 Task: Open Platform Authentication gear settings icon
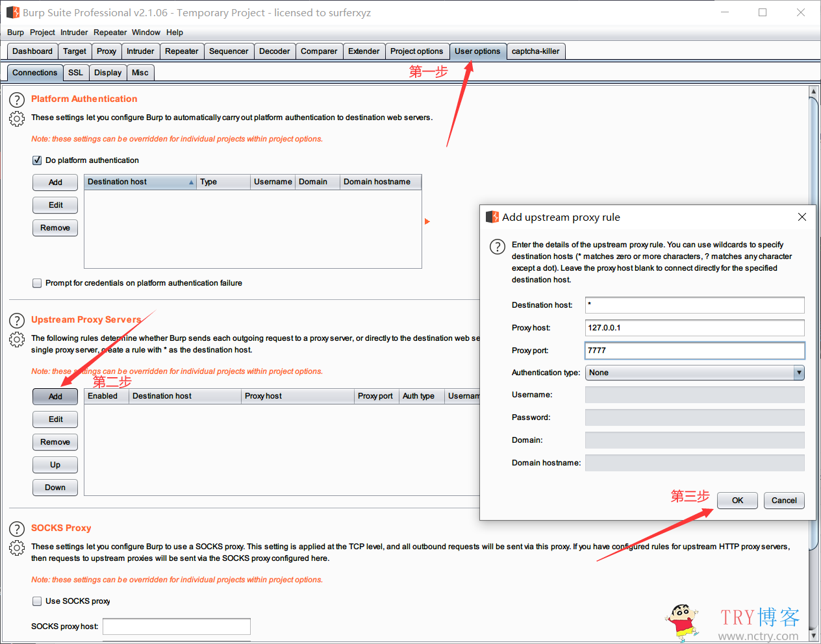pos(17,119)
